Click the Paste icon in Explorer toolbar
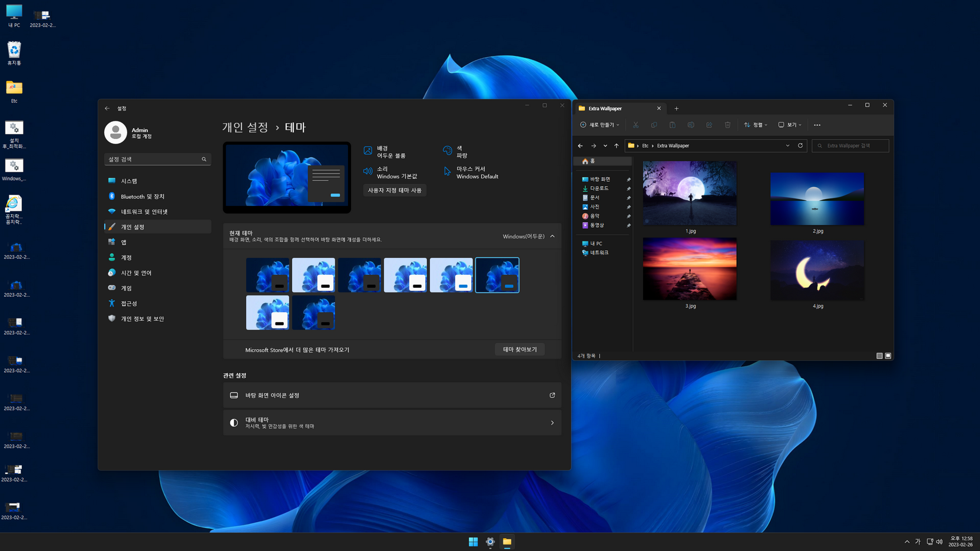The width and height of the screenshot is (980, 551). click(672, 125)
